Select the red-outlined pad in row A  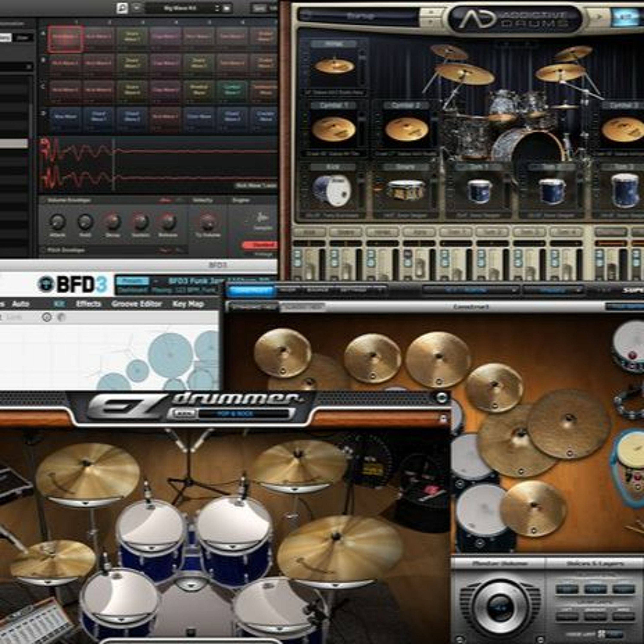(x=65, y=39)
